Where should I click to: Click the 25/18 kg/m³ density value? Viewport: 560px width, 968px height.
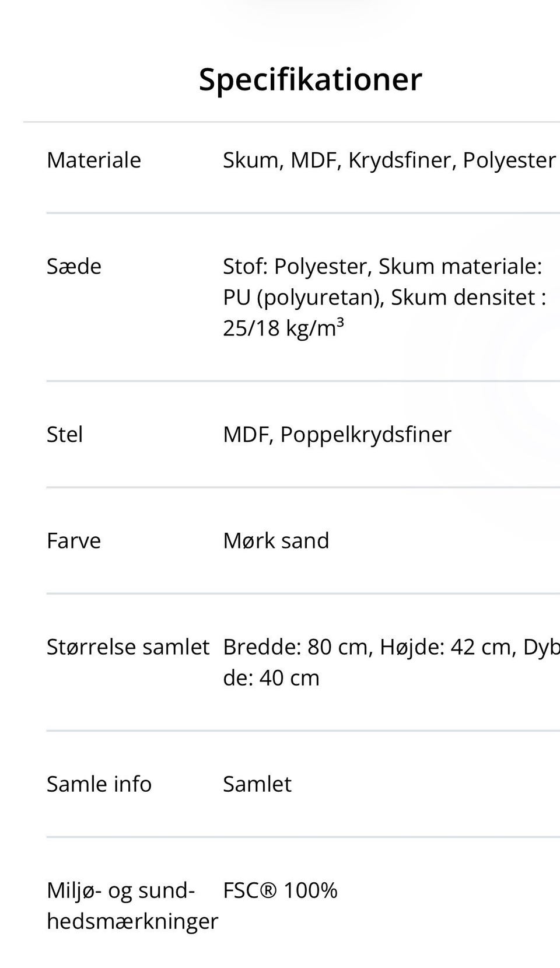[283, 329]
